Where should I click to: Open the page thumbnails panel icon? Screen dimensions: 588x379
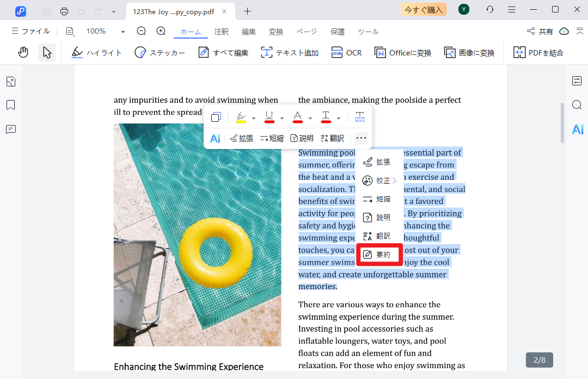11,82
